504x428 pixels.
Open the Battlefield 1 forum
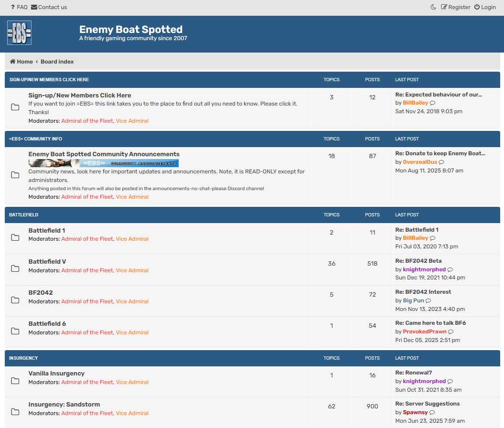[47, 230]
